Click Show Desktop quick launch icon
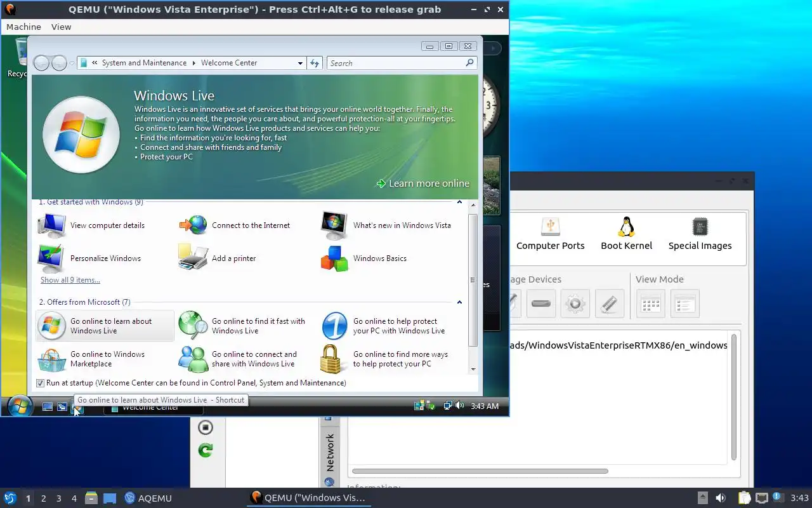This screenshot has height=508, width=812. click(47, 406)
